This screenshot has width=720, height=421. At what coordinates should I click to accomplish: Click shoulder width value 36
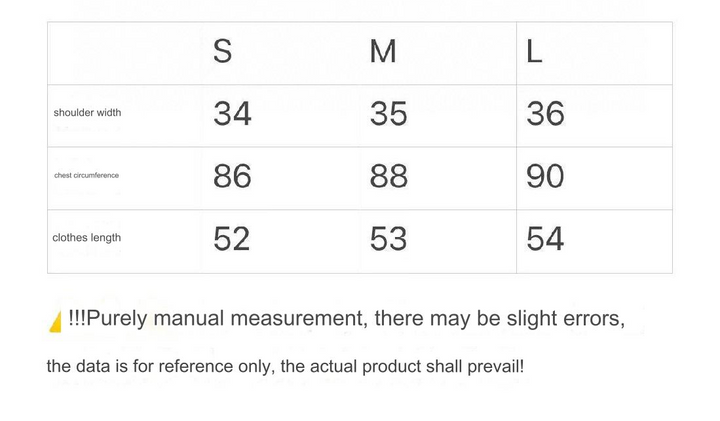click(x=545, y=114)
